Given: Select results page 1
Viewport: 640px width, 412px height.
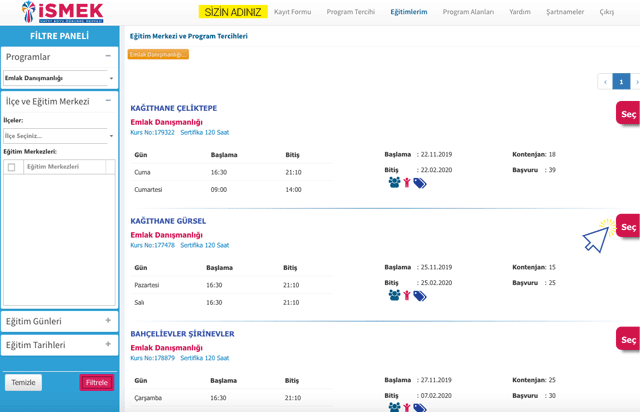Looking at the screenshot, I should click(x=621, y=82).
